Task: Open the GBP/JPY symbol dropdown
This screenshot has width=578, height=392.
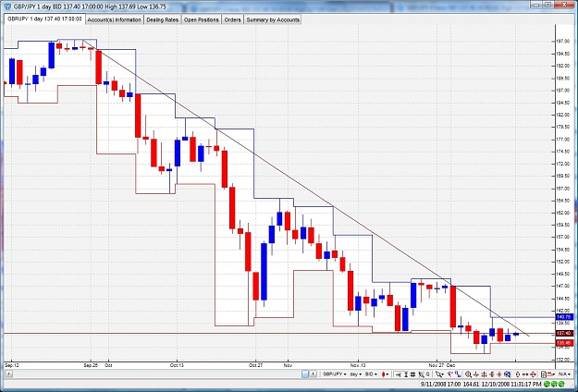Action: [335, 374]
